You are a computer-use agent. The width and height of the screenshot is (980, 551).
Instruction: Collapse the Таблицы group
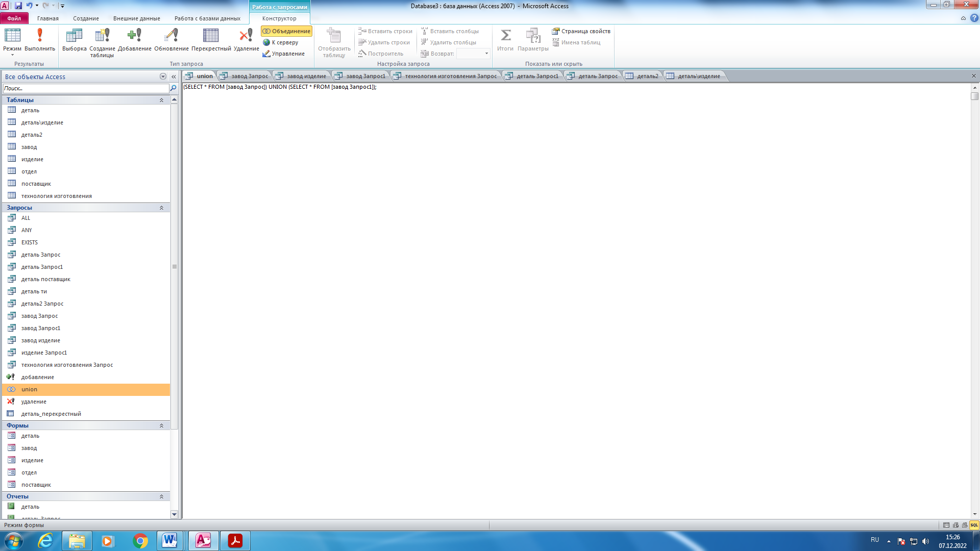162,100
